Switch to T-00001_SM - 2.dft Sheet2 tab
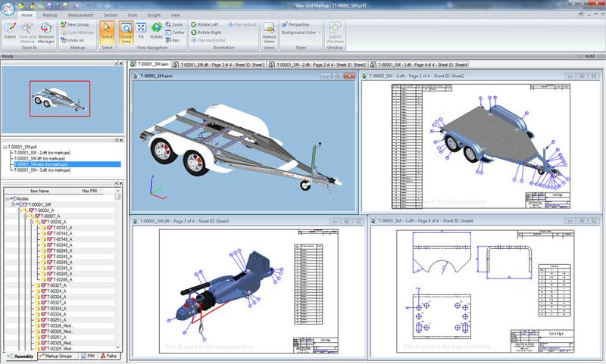 317,64
